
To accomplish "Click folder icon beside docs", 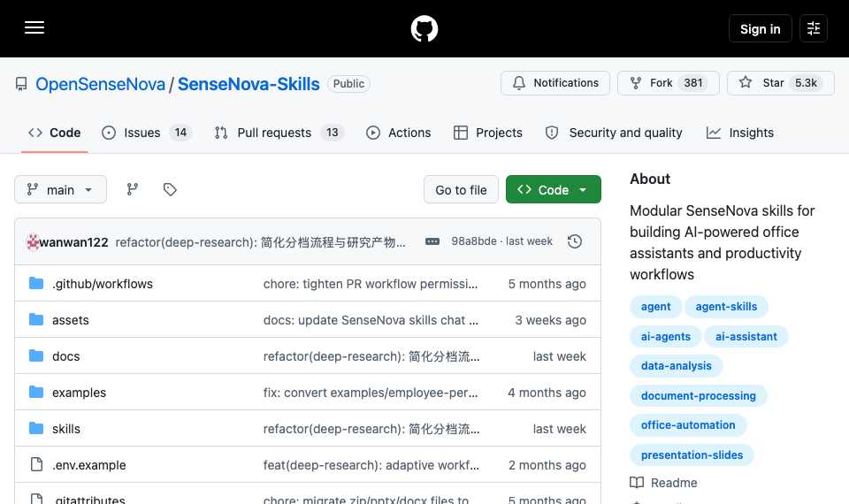I will coord(36,355).
